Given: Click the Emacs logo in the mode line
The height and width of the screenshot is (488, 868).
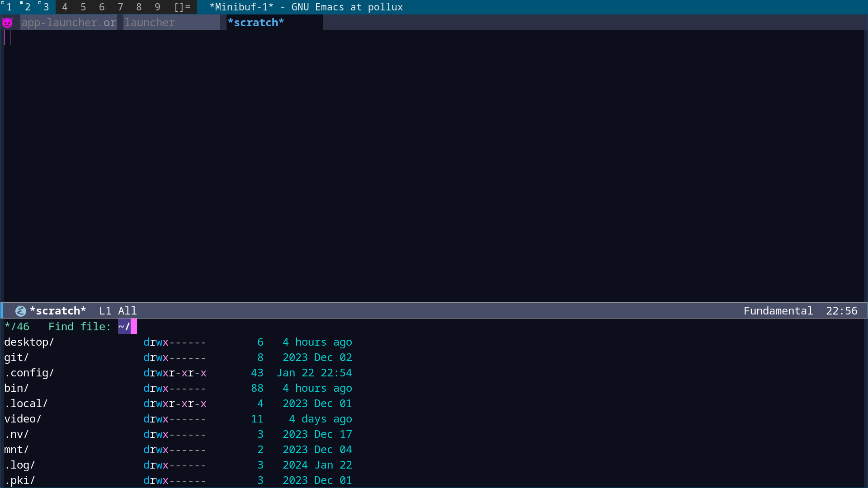Looking at the screenshot, I should pyautogui.click(x=20, y=310).
